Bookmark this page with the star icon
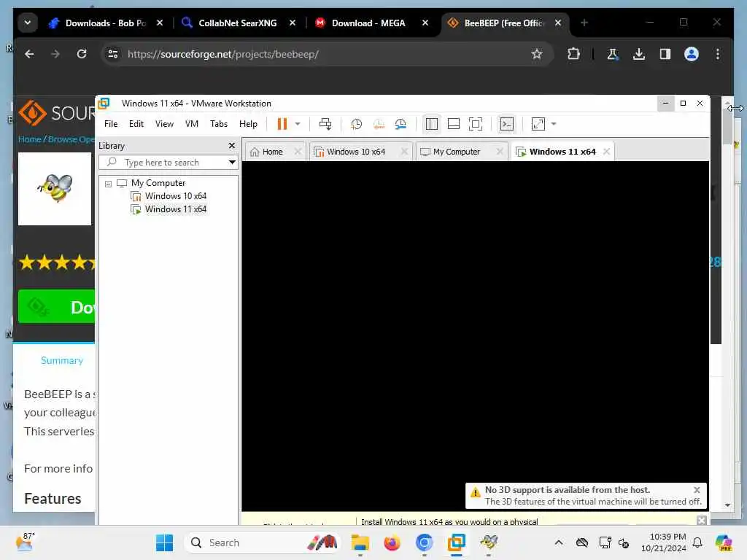The width and height of the screenshot is (747, 560). pyautogui.click(x=537, y=54)
